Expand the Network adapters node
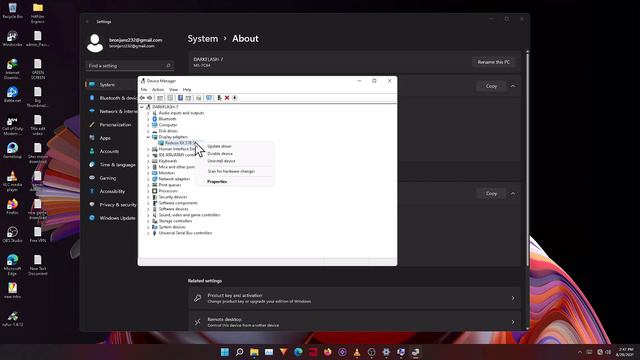The image size is (640, 360). [x=148, y=179]
